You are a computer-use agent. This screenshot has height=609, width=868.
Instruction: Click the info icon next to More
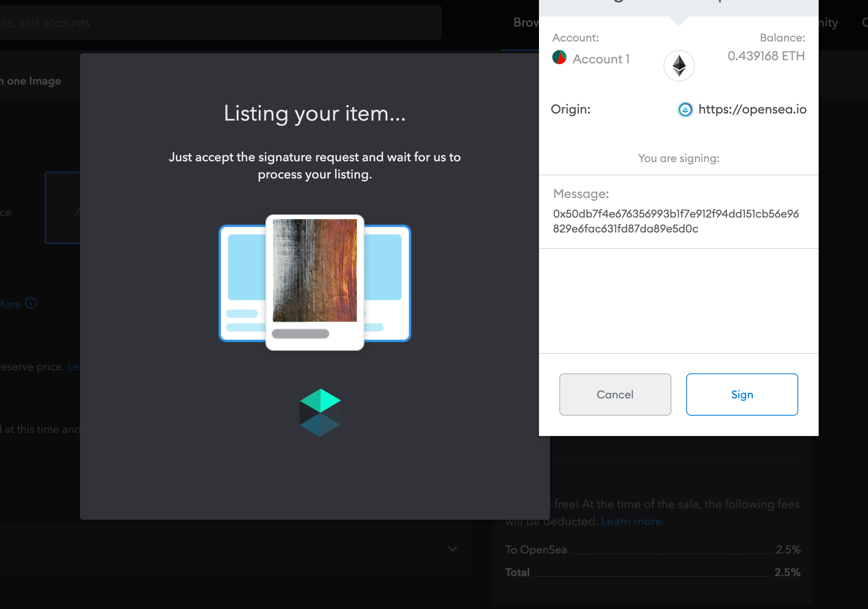pos(31,303)
